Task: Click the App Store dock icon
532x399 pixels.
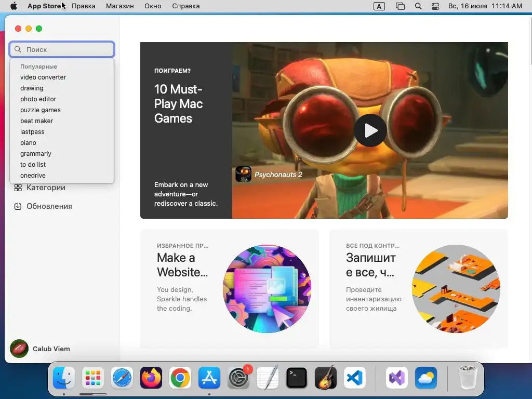Action: click(x=209, y=378)
